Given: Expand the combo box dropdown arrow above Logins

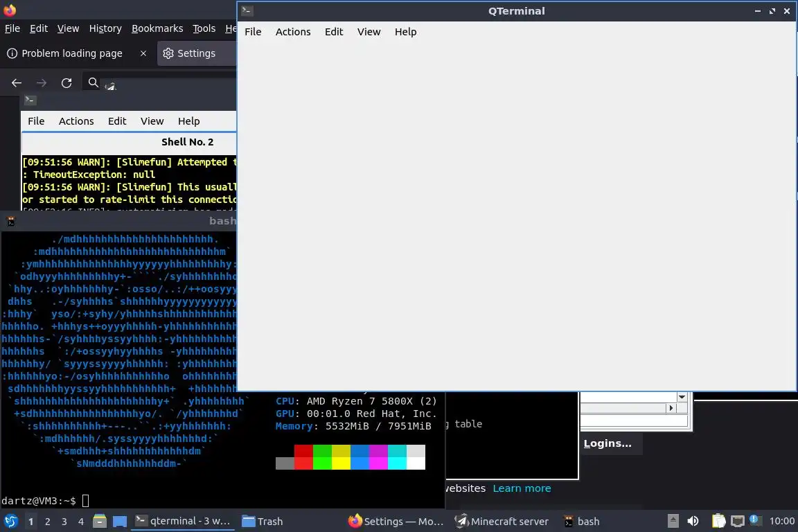Looking at the screenshot, I should click(x=682, y=397).
